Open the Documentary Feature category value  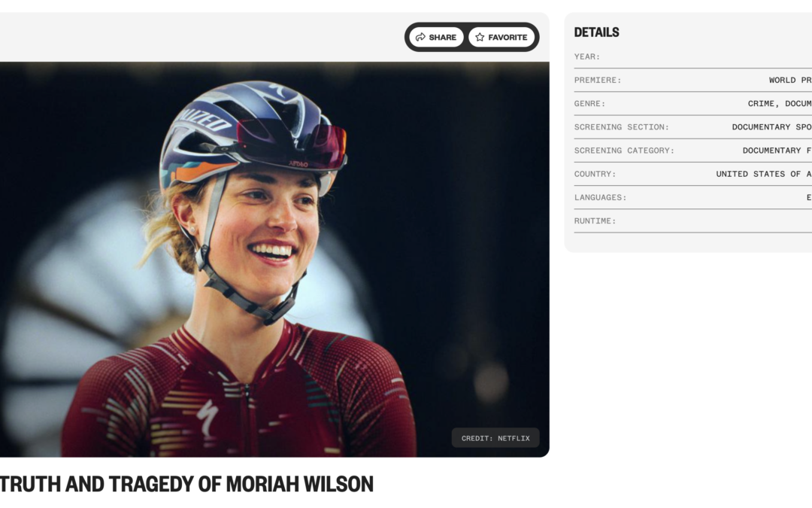pos(777,151)
